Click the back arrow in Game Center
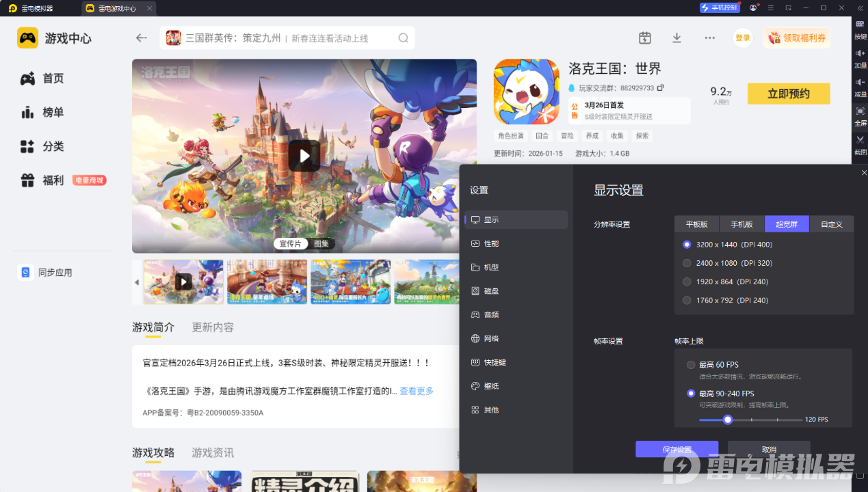 point(142,38)
